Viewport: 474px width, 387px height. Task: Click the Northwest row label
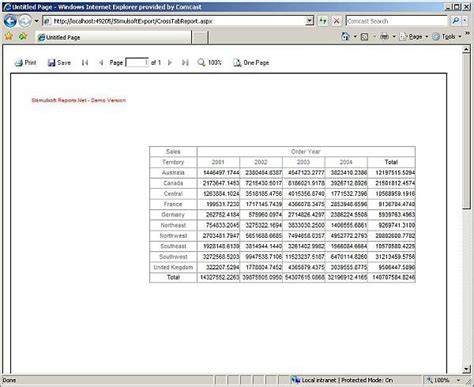pos(173,236)
